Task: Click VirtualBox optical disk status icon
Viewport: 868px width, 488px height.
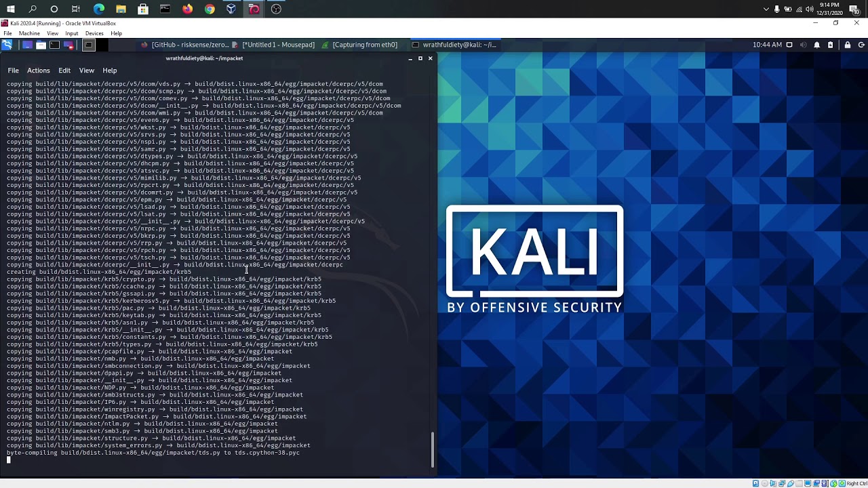Action: 764,483
